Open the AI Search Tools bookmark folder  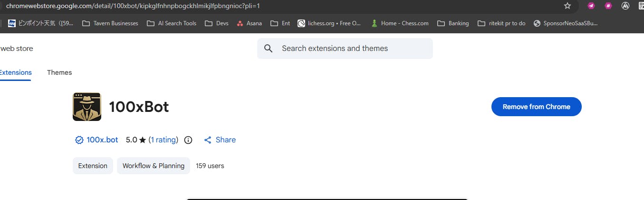(x=172, y=23)
